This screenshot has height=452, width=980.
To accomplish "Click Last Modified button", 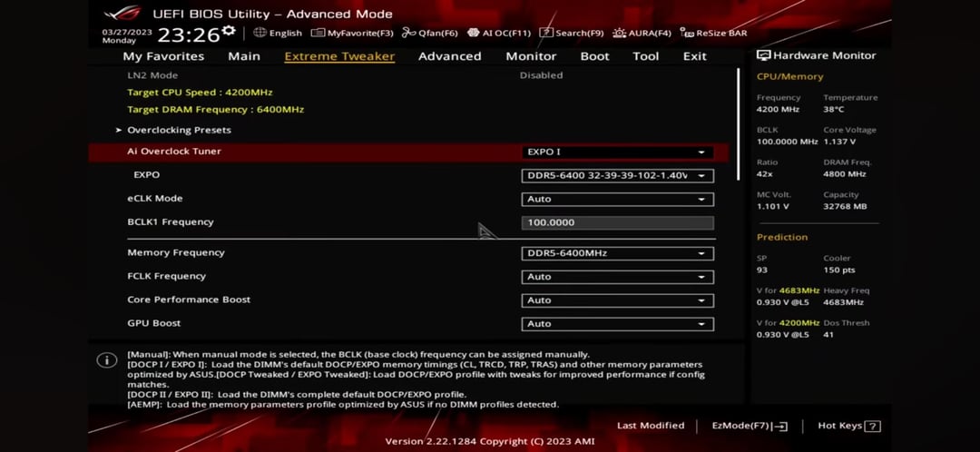I will [651, 426].
